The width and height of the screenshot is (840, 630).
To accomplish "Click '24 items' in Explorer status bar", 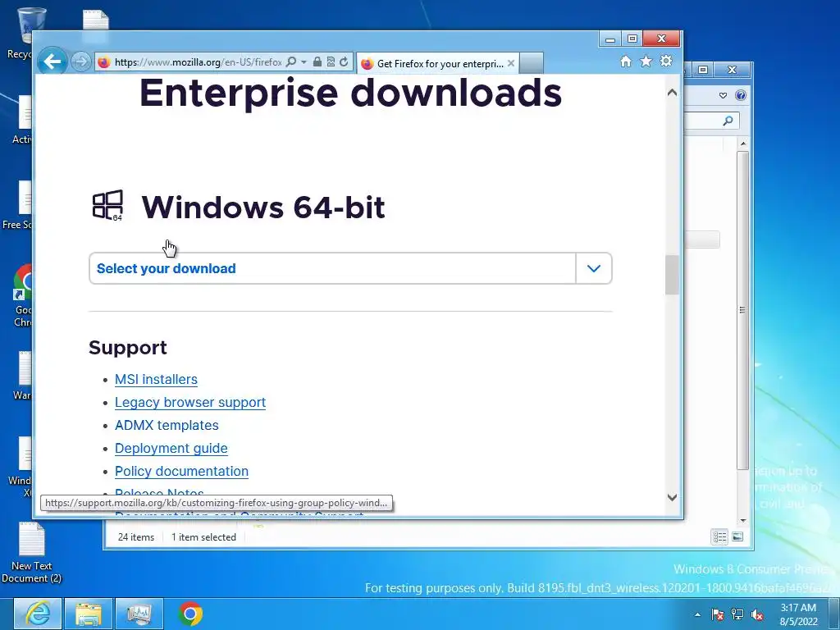I will 136,537.
